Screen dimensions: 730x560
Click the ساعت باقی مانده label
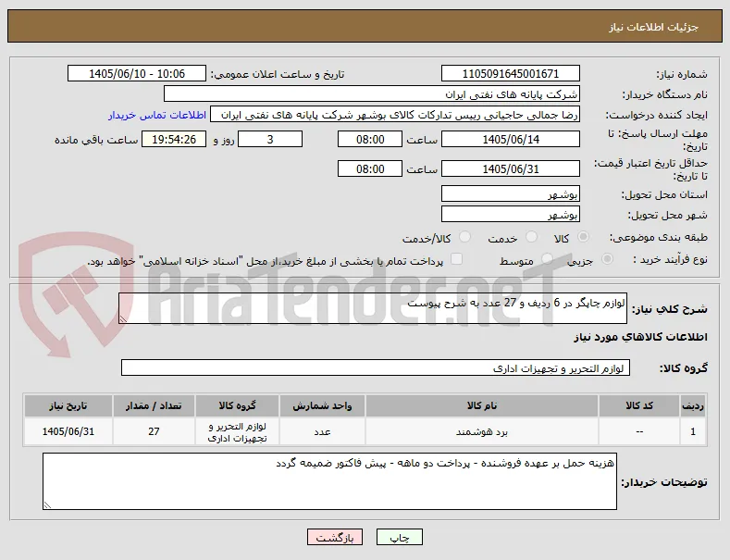[x=96, y=140]
